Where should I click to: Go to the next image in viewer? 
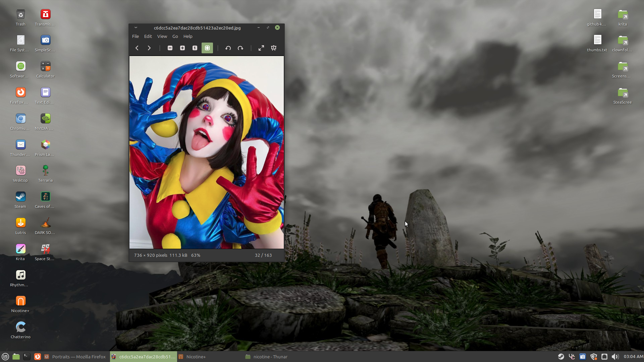pyautogui.click(x=149, y=48)
